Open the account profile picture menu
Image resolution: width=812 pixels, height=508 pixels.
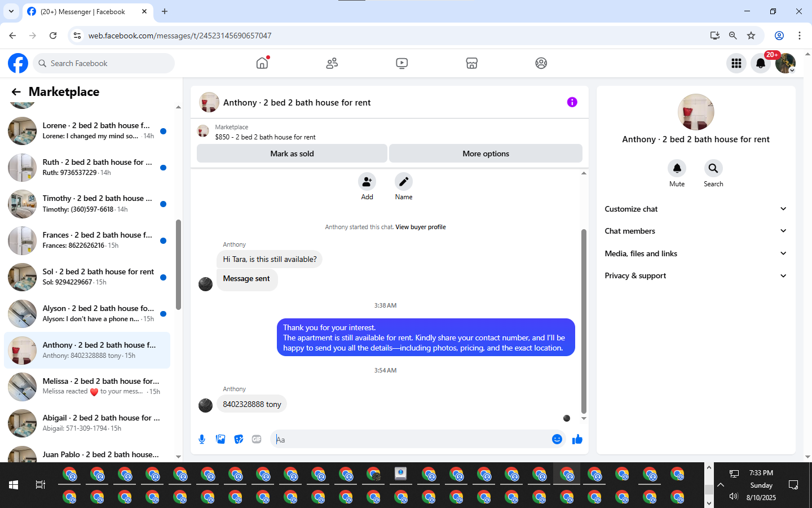click(785, 63)
